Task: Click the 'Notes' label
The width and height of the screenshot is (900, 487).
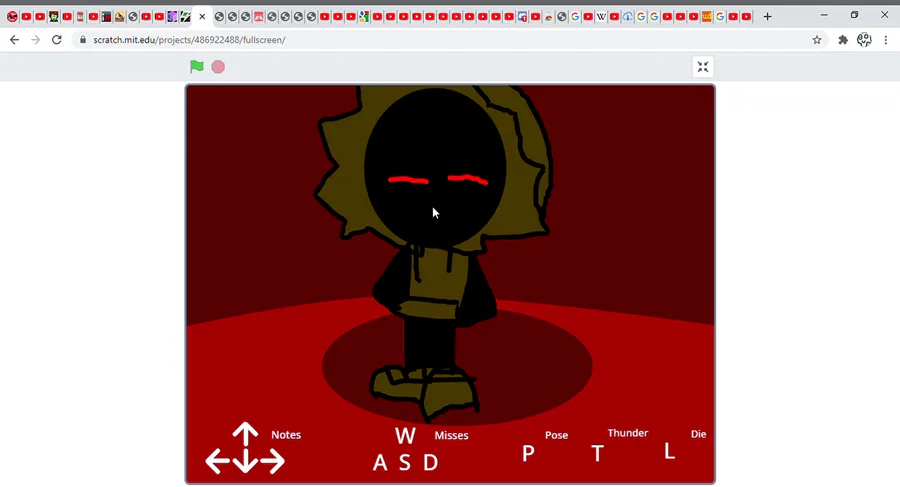Action: [286, 435]
